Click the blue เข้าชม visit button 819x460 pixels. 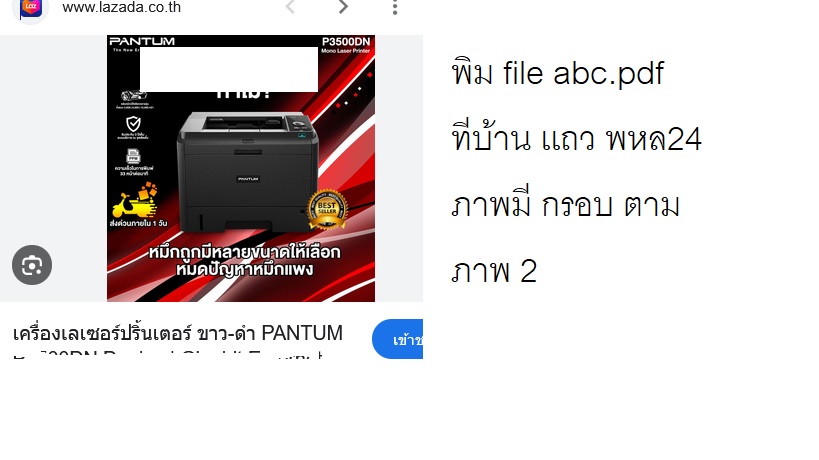pos(397,339)
